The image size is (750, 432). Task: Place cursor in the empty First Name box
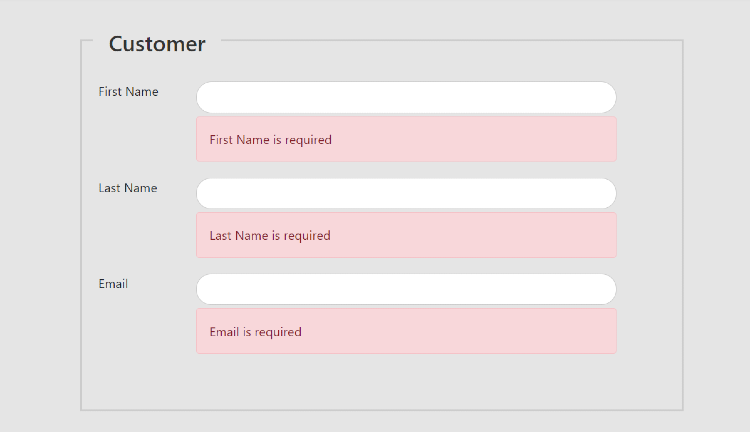pos(406,97)
